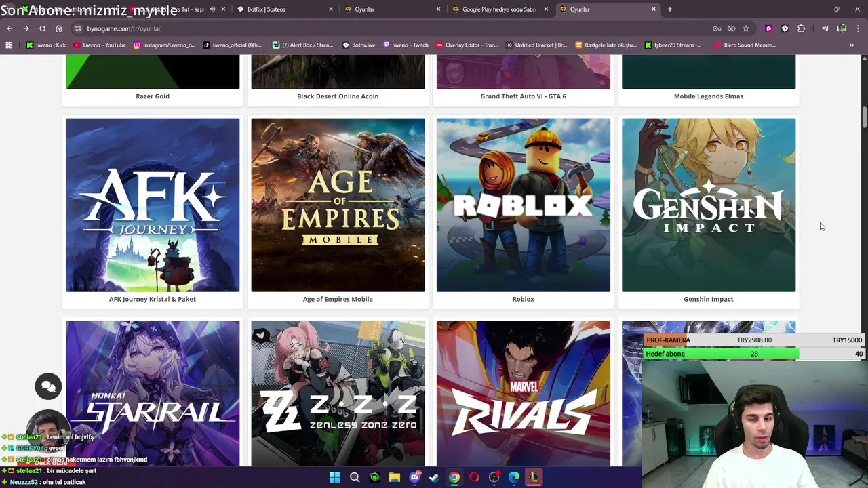Close the Google Play hediye kodu tab
This screenshot has height=488, width=868.
click(546, 9)
